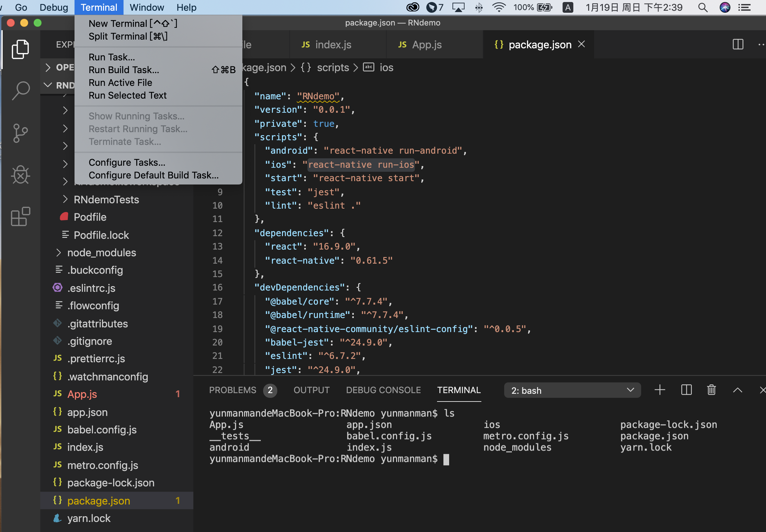Image resolution: width=766 pixels, height=532 pixels.
Task: Choose New Terminal from Terminal menu
Action: [x=158, y=23]
